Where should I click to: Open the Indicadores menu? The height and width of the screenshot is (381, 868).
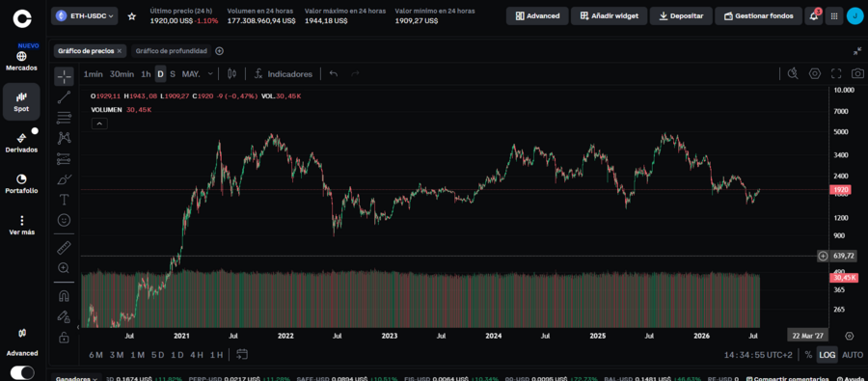pyautogui.click(x=284, y=73)
